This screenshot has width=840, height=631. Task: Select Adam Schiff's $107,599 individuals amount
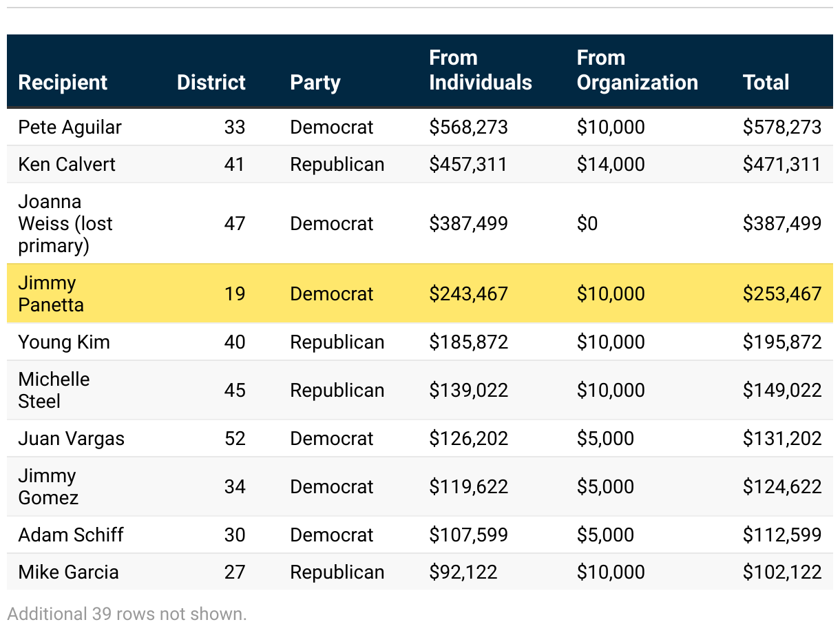click(468, 535)
